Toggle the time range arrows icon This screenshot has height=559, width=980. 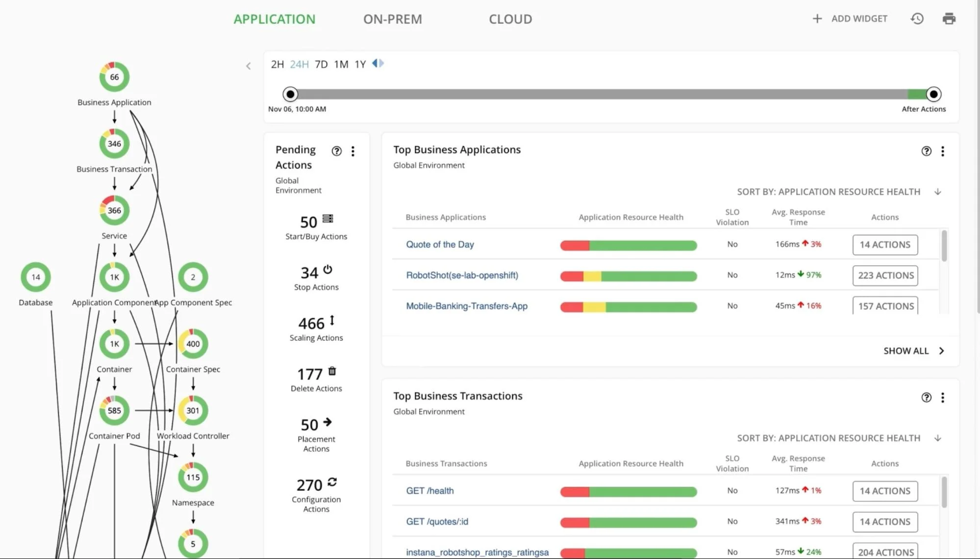coord(378,63)
